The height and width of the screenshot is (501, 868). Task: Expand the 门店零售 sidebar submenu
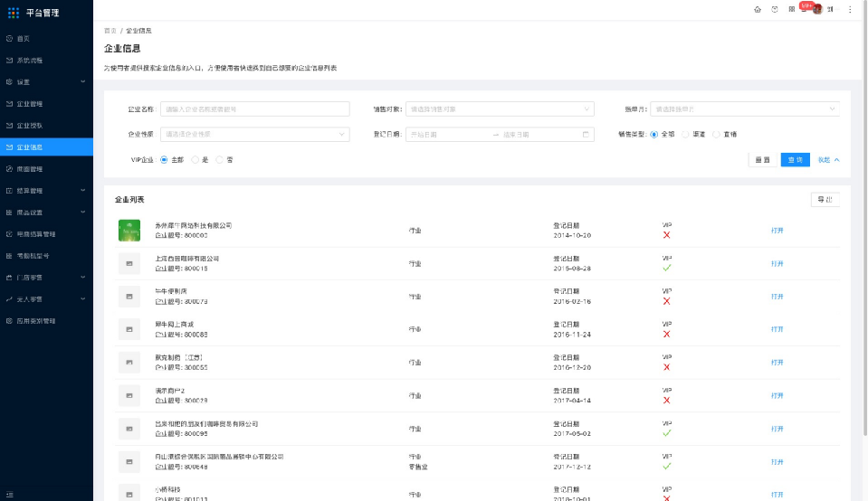[x=46, y=277]
